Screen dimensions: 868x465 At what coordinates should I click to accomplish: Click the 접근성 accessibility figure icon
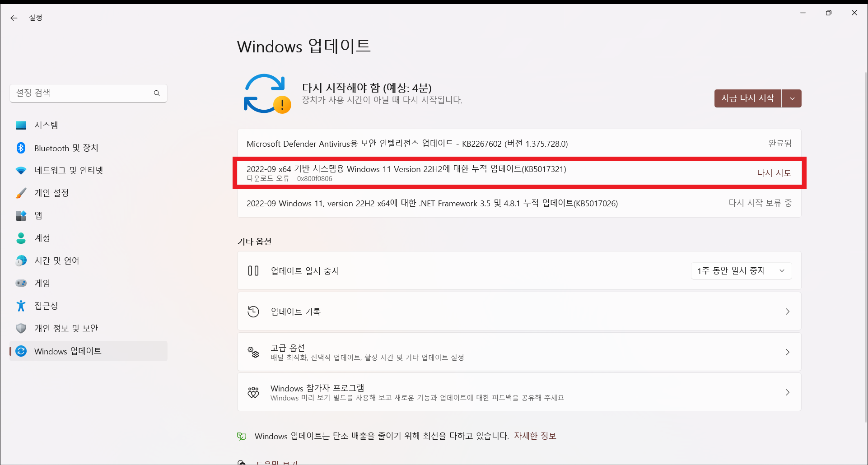click(21, 306)
